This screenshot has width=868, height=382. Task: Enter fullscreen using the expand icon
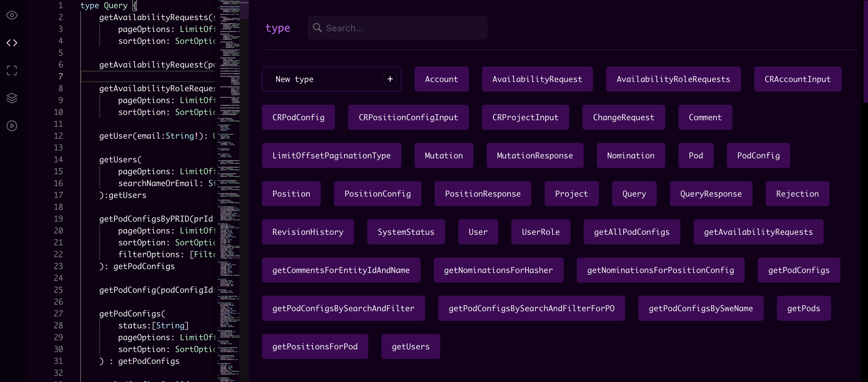click(12, 70)
